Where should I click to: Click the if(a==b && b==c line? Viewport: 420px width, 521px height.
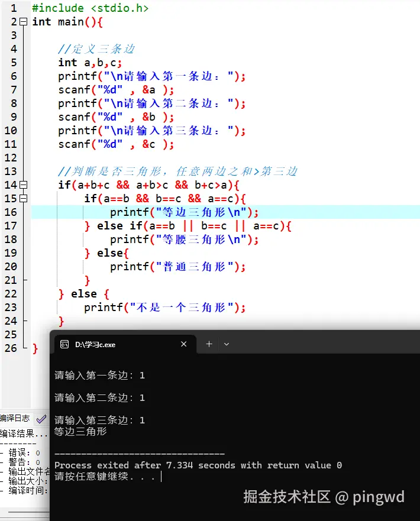click(165, 198)
